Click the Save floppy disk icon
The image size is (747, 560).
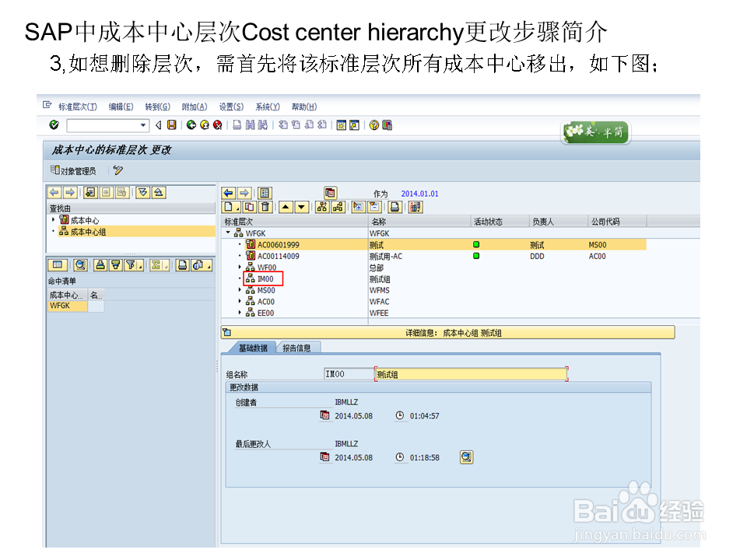tap(172, 124)
